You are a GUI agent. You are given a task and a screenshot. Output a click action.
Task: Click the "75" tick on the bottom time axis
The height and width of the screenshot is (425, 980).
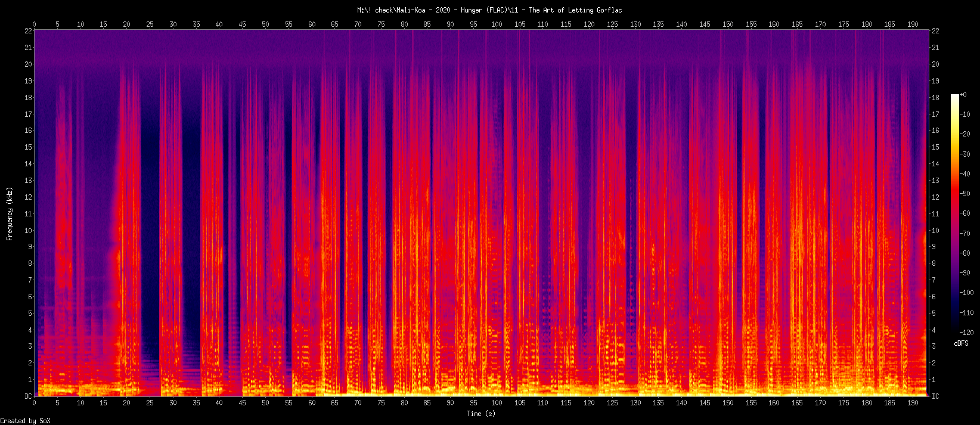[x=381, y=403]
